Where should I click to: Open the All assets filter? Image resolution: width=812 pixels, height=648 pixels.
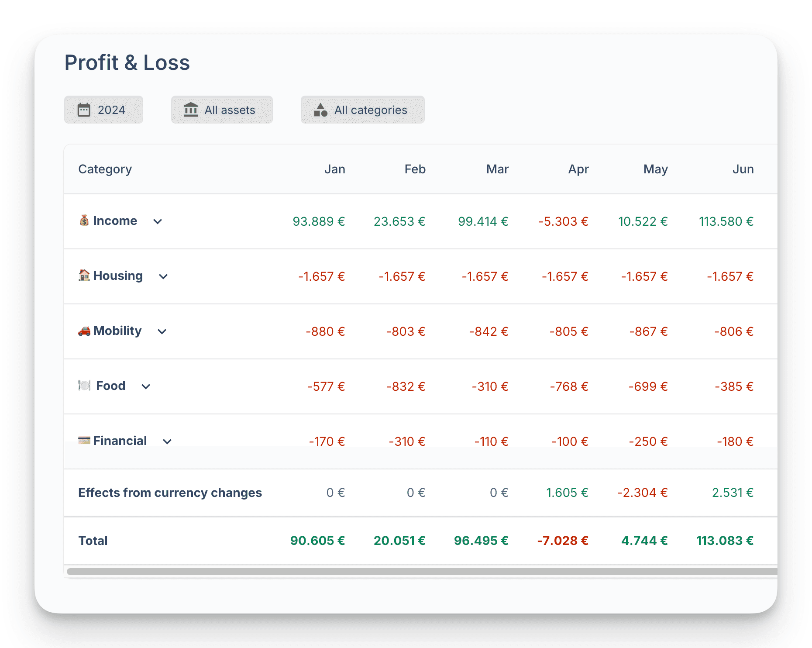coord(222,110)
